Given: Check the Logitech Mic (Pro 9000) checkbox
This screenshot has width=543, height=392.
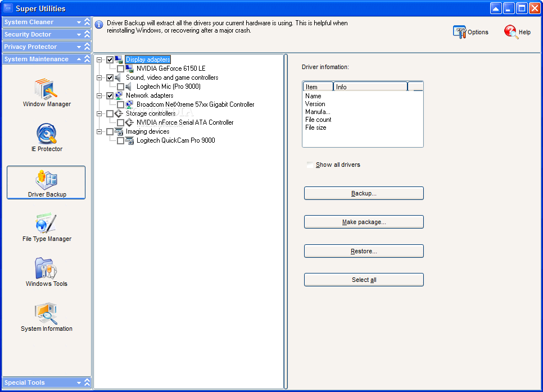Looking at the screenshot, I should coord(120,86).
